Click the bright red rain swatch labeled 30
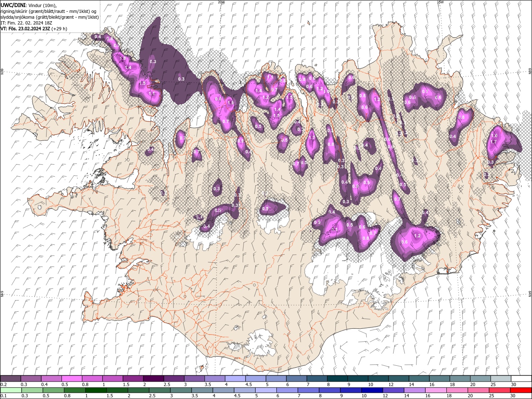532x399 pixels. (521, 390)
